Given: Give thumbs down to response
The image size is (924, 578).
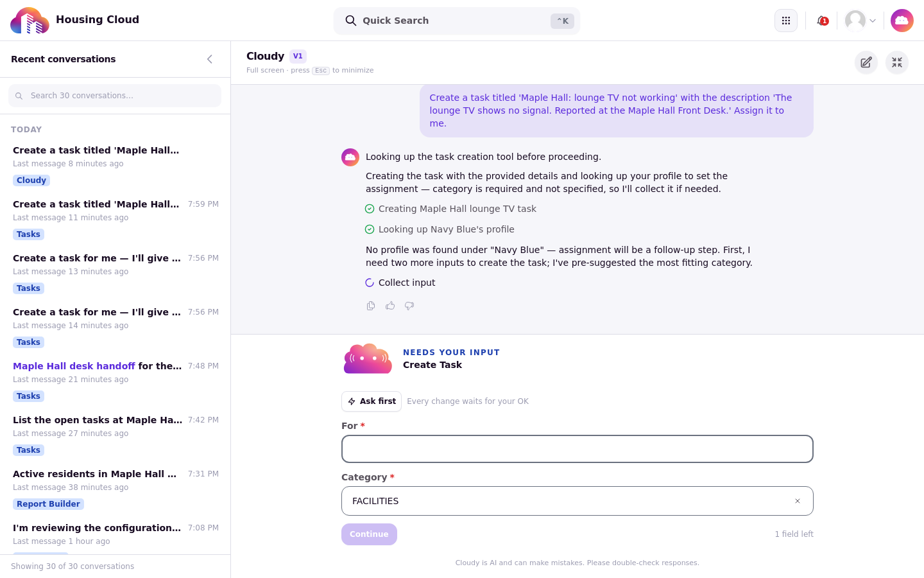Looking at the screenshot, I should click(x=409, y=306).
